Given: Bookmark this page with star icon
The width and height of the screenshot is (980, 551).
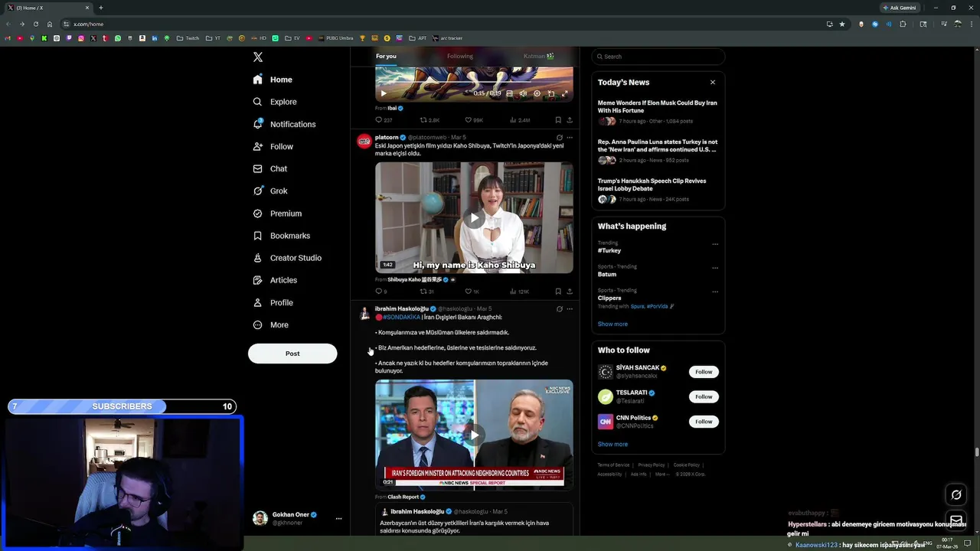Looking at the screenshot, I should pos(842,24).
